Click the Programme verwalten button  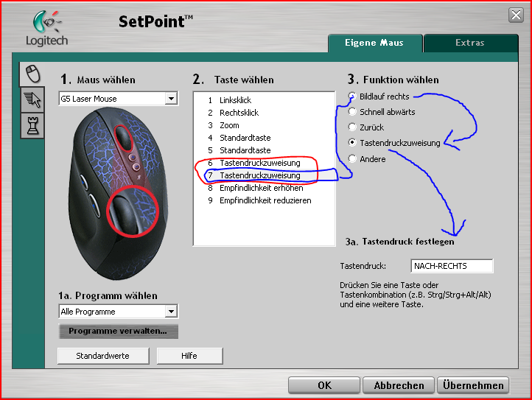tap(118, 331)
